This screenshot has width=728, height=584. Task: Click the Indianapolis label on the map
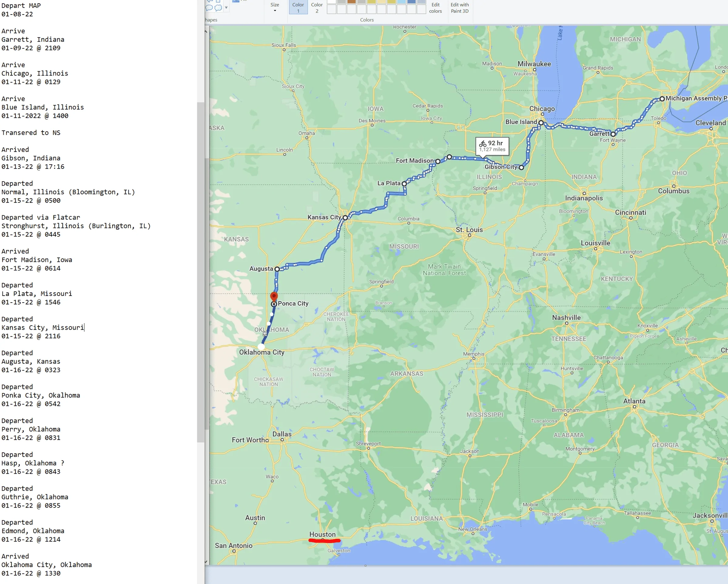click(584, 198)
